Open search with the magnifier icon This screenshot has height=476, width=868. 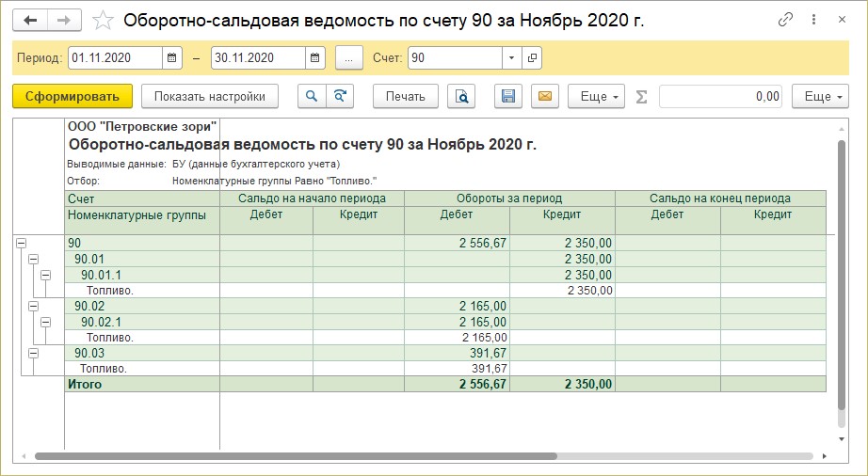point(312,96)
